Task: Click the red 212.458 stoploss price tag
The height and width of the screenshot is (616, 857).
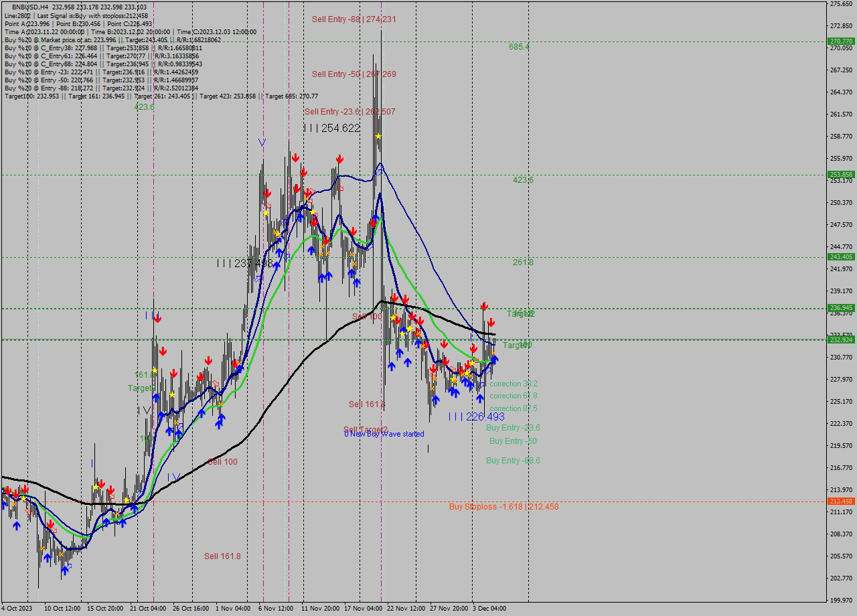Action: [842, 501]
